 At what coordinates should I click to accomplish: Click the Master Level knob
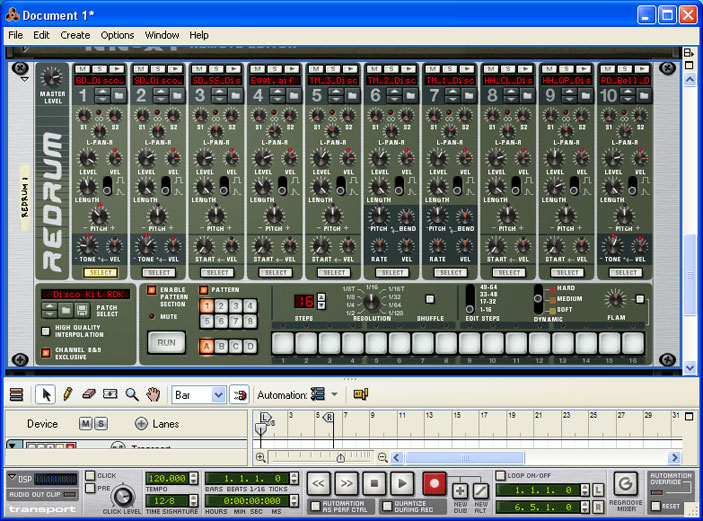click(52, 77)
